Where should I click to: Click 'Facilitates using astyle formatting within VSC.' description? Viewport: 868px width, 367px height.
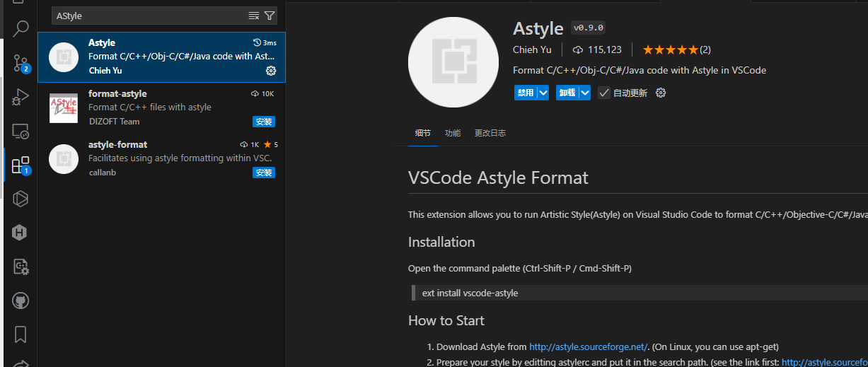(x=180, y=158)
